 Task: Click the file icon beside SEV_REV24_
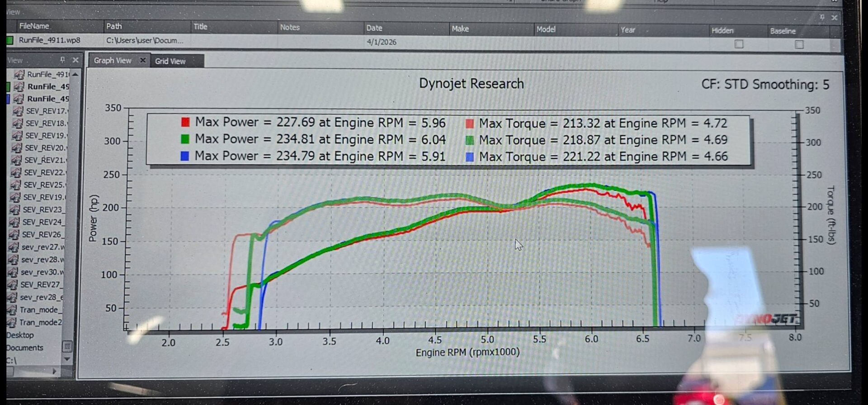(14, 222)
